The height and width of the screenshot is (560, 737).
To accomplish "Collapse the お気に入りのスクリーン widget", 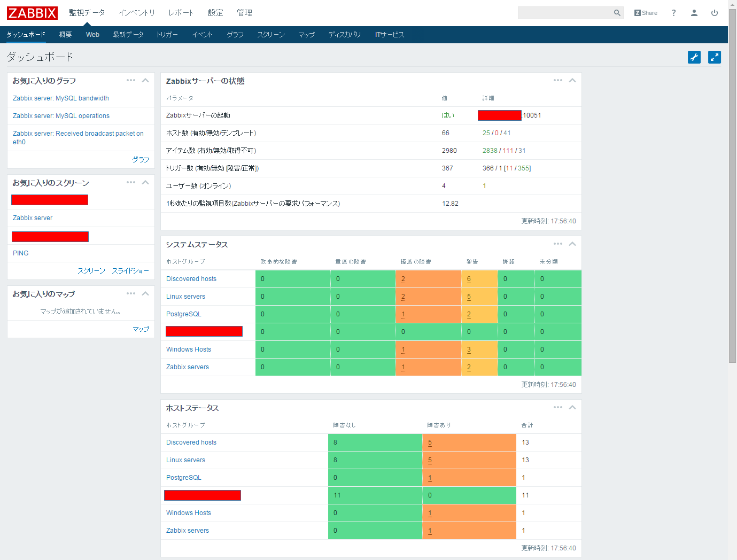I will (x=145, y=182).
